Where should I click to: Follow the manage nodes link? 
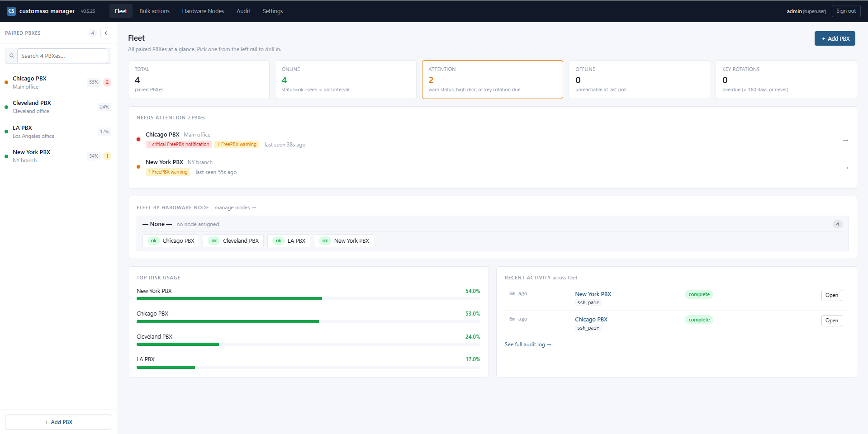pos(235,208)
